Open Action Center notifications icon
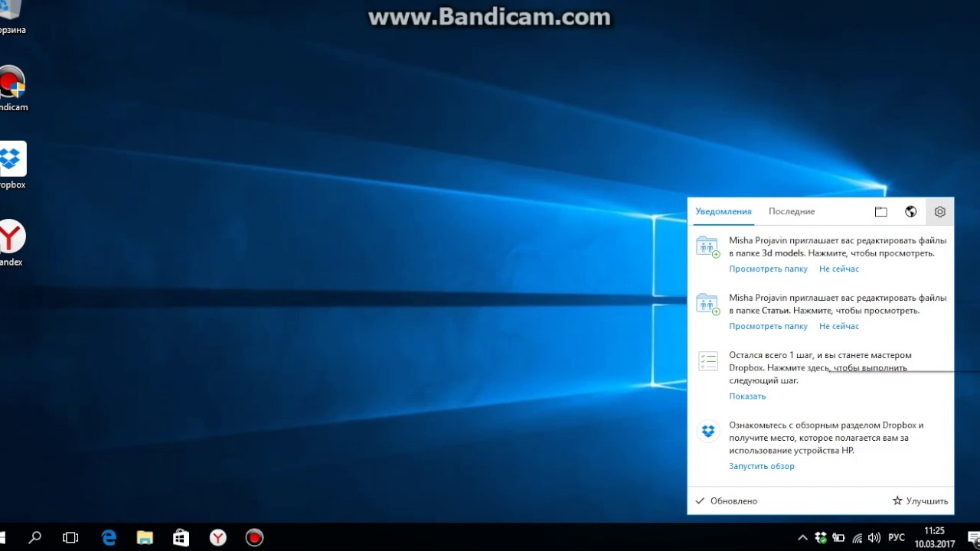 [x=972, y=538]
